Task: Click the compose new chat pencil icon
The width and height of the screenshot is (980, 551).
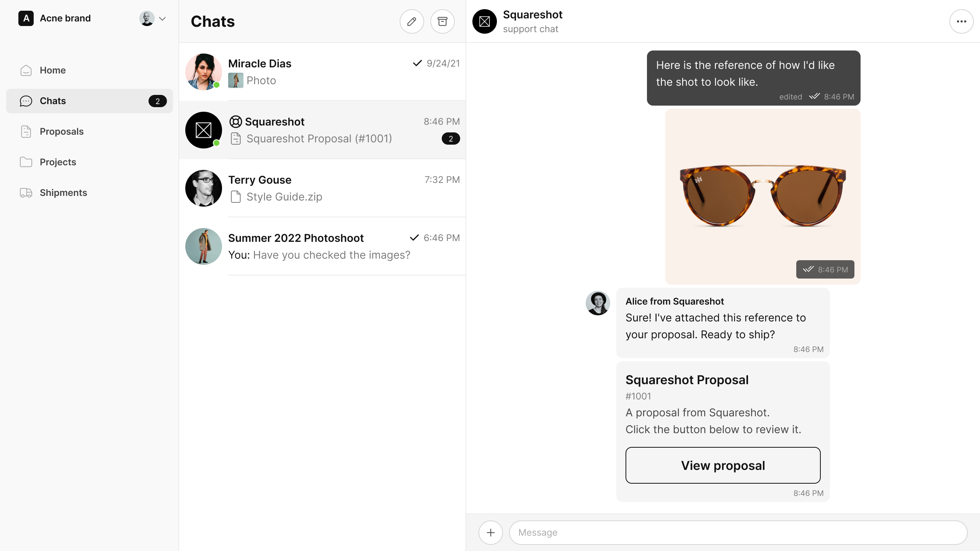Action: pos(412,21)
